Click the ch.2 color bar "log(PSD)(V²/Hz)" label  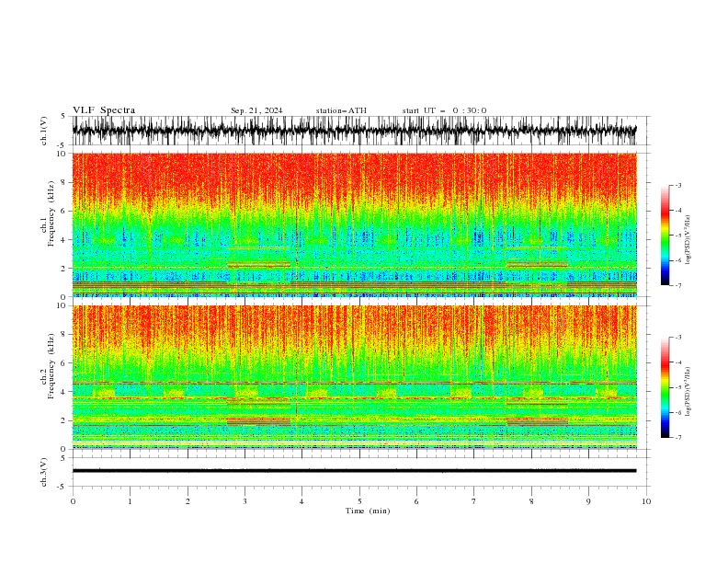(688, 392)
